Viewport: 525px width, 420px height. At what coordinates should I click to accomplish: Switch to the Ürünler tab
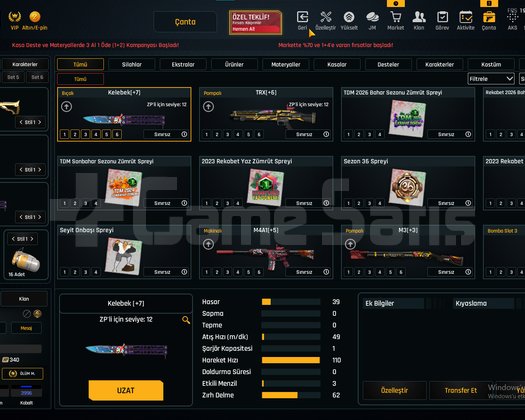click(x=234, y=64)
